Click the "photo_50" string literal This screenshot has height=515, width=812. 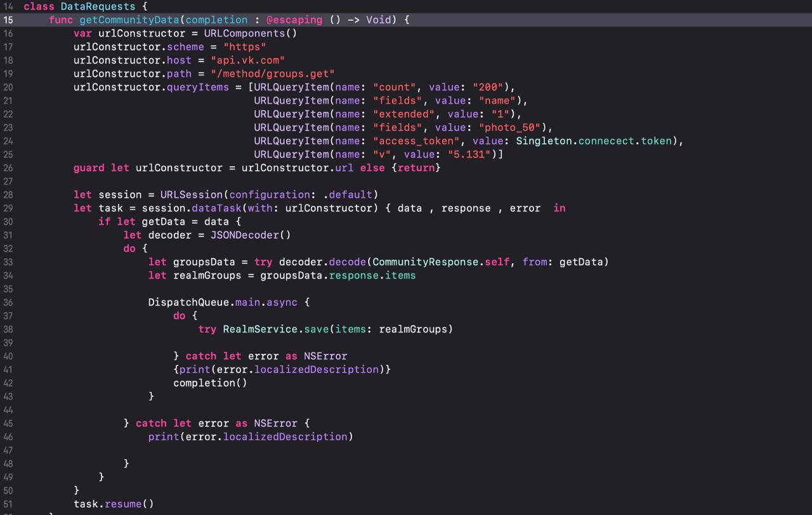click(x=509, y=127)
